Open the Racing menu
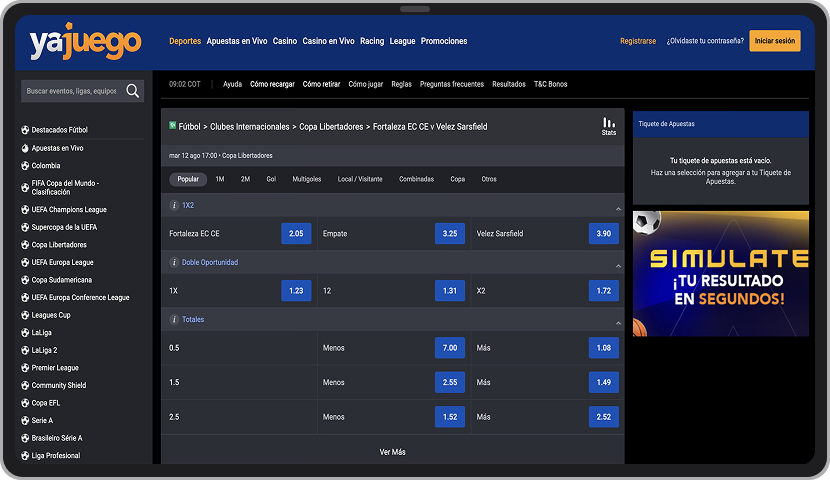Image resolution: width=830 pixels, height=480 pixels. tap(372, 41)
